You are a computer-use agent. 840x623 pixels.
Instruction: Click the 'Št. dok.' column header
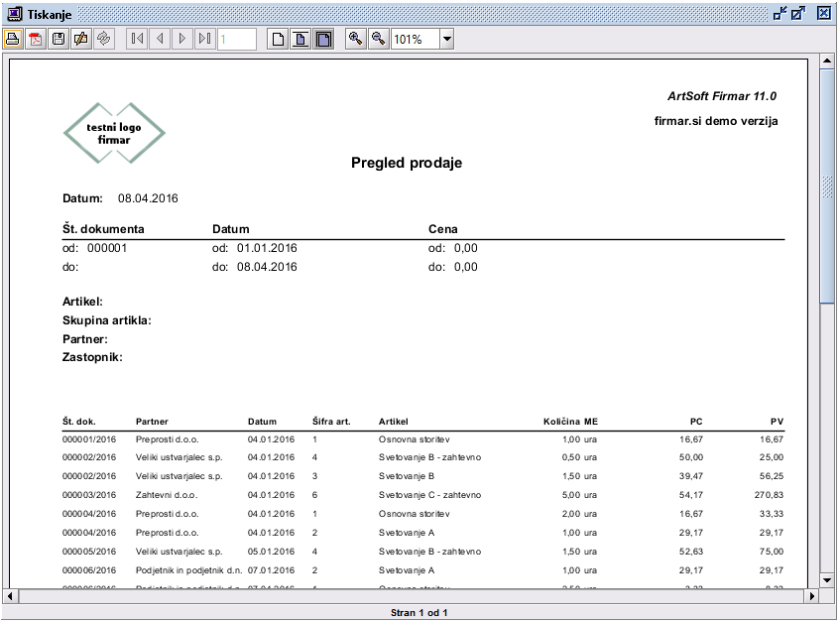79,422
